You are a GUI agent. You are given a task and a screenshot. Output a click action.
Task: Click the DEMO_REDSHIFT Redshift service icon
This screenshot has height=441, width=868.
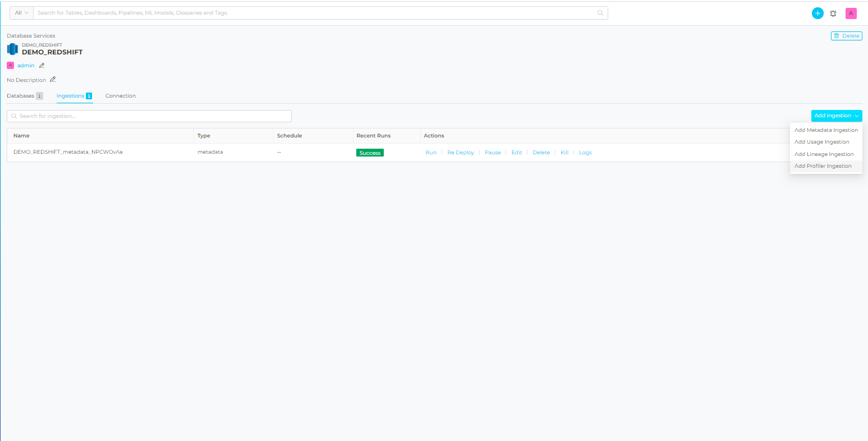click(x=12, y=49)
